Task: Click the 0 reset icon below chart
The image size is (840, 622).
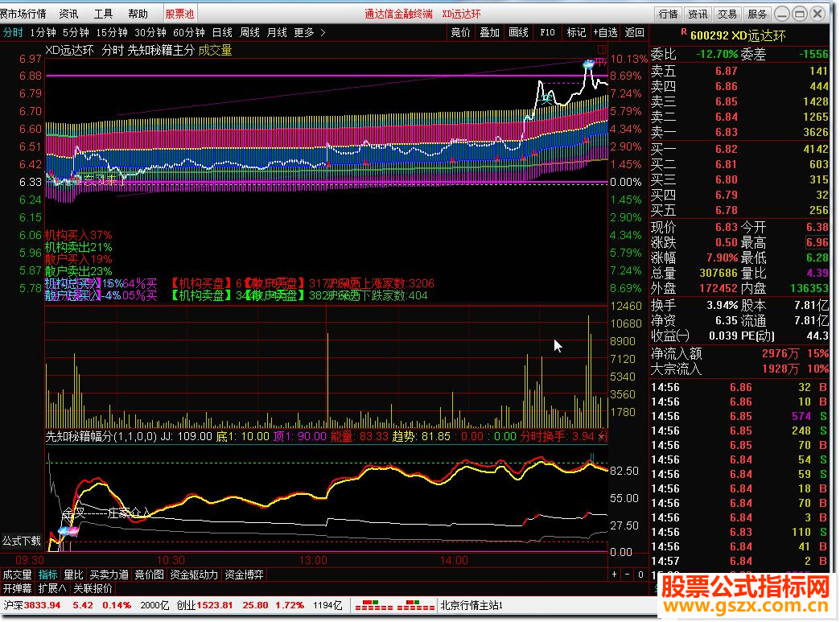Action: [x=640, y=575]
